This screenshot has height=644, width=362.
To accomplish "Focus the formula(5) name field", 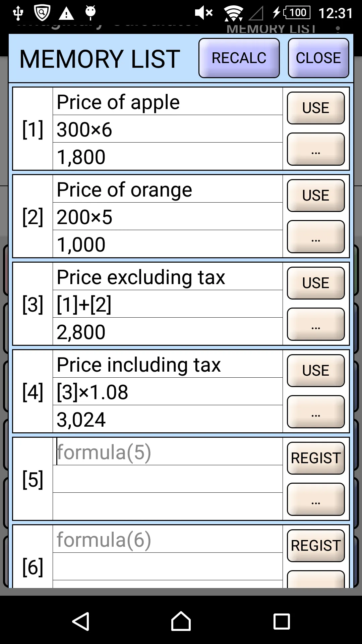I will [168, 451].
